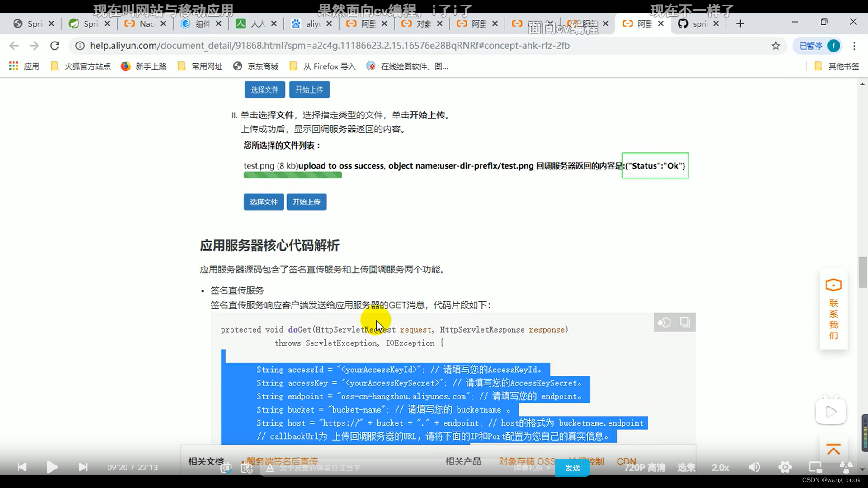Open the 新手上路 Firefox bookmark
Viewport: 868px width, 488px height.
tap(144, 66)
